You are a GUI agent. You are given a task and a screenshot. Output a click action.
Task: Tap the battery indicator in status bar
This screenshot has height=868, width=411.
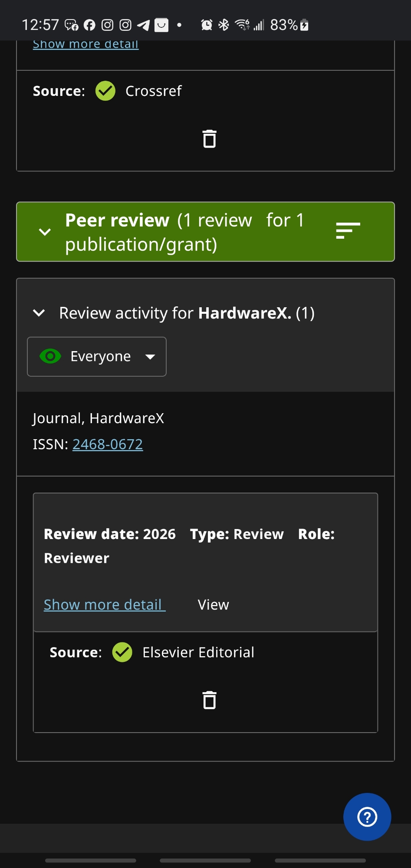coord(304,25)
